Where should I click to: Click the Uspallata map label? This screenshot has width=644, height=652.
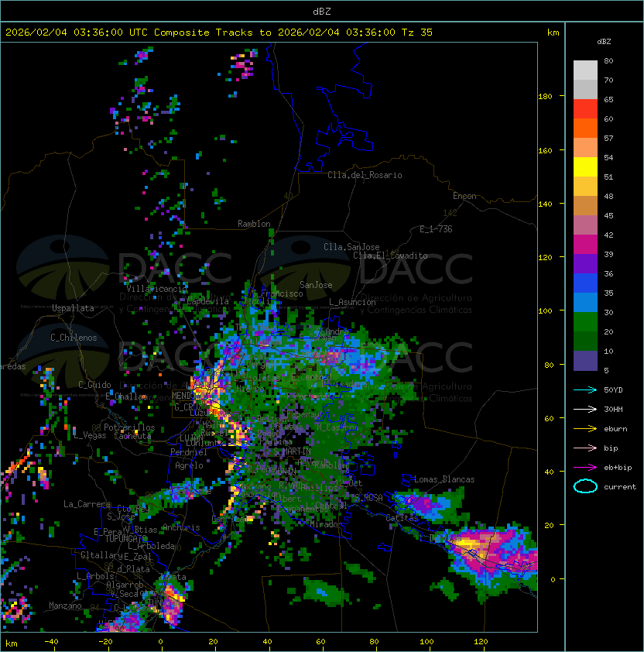click(x=74, y=308)
